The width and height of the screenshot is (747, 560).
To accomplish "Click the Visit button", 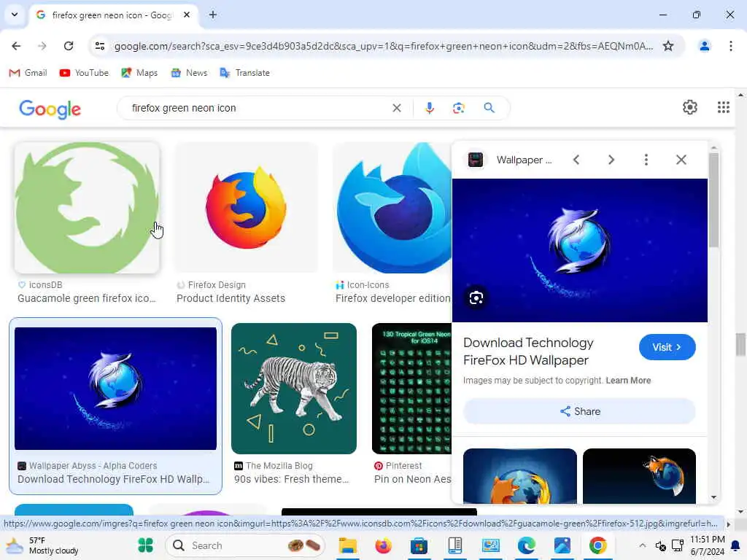I will tap(667, 347).
